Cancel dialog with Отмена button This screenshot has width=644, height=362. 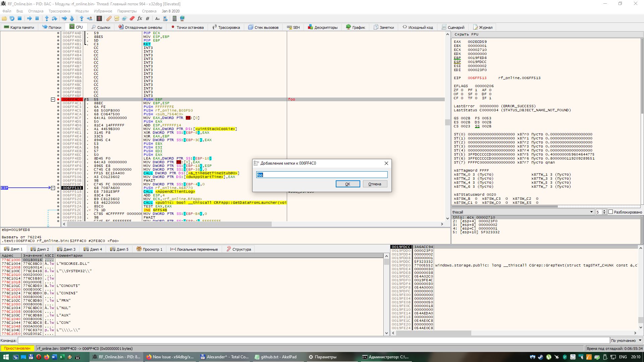375,184
